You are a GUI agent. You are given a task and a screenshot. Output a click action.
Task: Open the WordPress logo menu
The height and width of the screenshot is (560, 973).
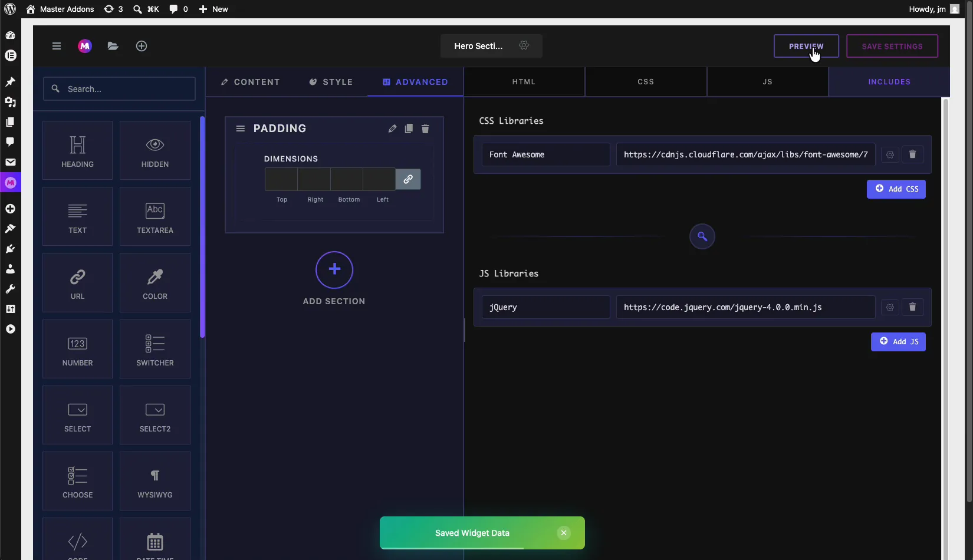(10, 9)
